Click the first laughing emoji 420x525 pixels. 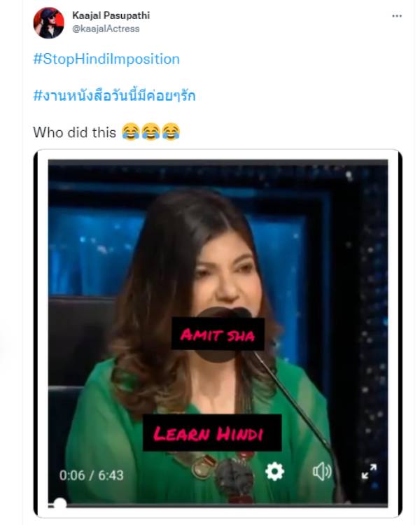coord(131,132)
